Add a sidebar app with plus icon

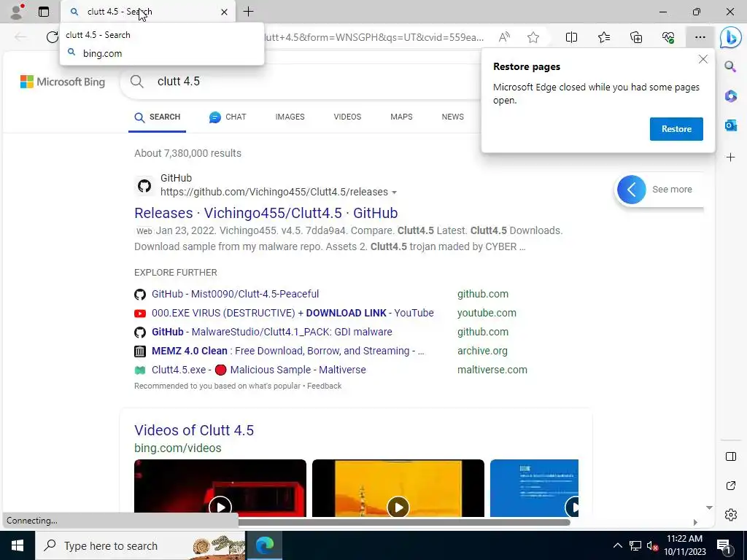730,157
